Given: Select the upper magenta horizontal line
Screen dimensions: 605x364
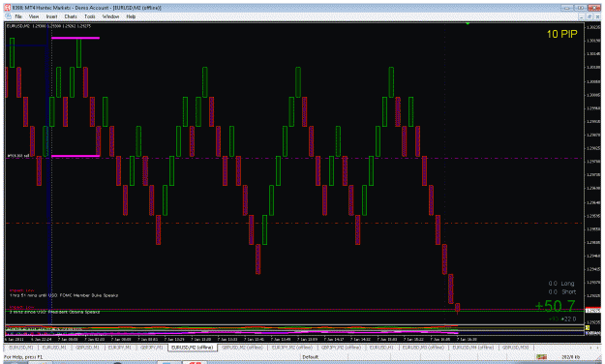Looking at the screenshot, I should [x=76, y=38].
